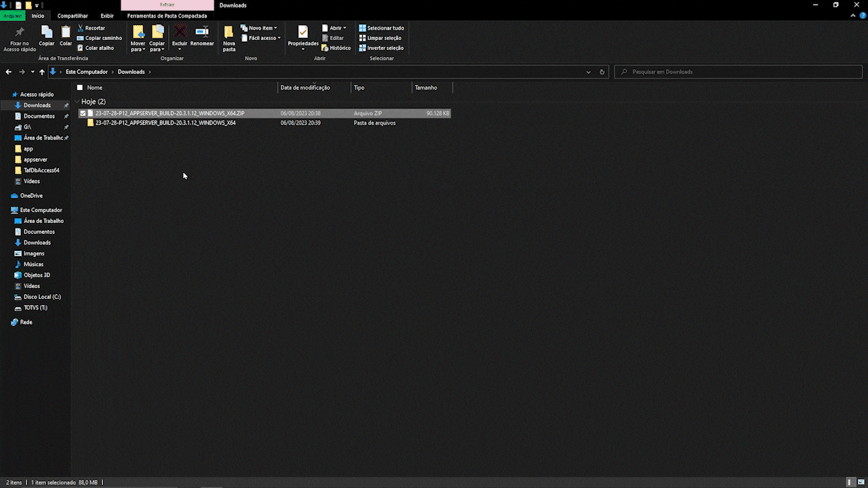The height and width of the screenshot is (488, 868).
Task: Switch to large icons view in status bar
Action: pos(860,482)
